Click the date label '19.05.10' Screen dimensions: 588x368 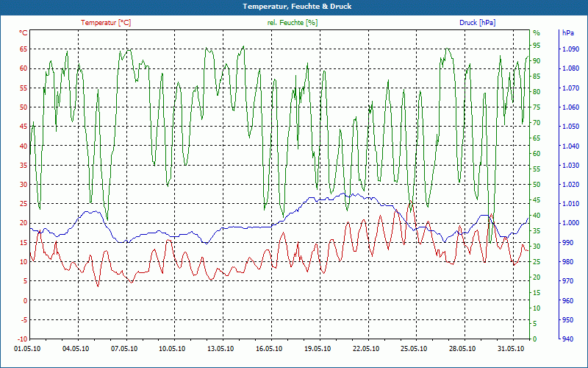(x=318, y=349)
